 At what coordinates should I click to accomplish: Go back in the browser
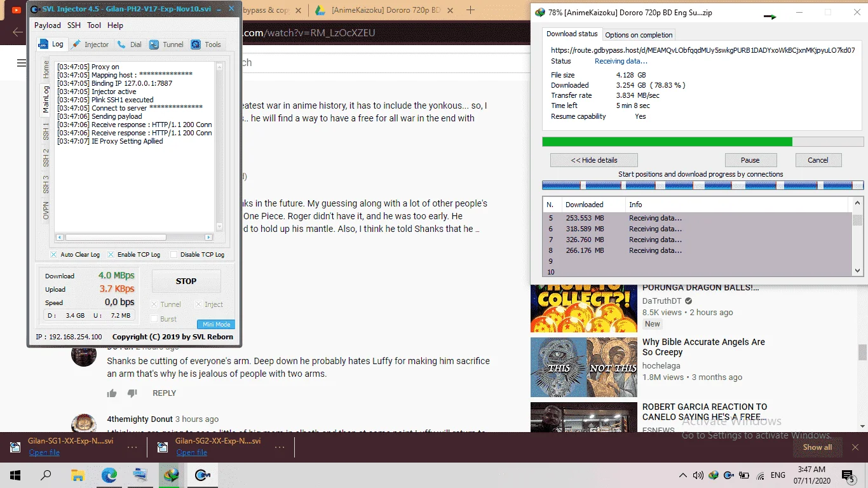pyautogui.click(x=18, y=32)
